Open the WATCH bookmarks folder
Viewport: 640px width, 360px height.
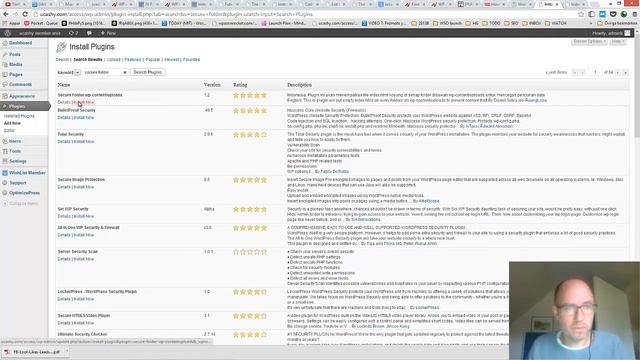coord(556,24)
